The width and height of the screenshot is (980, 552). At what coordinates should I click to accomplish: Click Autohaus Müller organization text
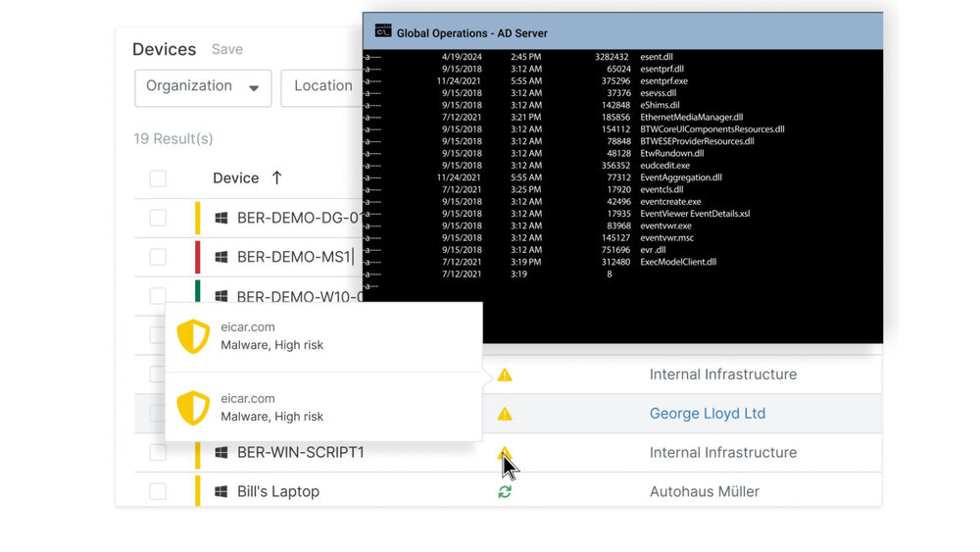coord(705,492)
